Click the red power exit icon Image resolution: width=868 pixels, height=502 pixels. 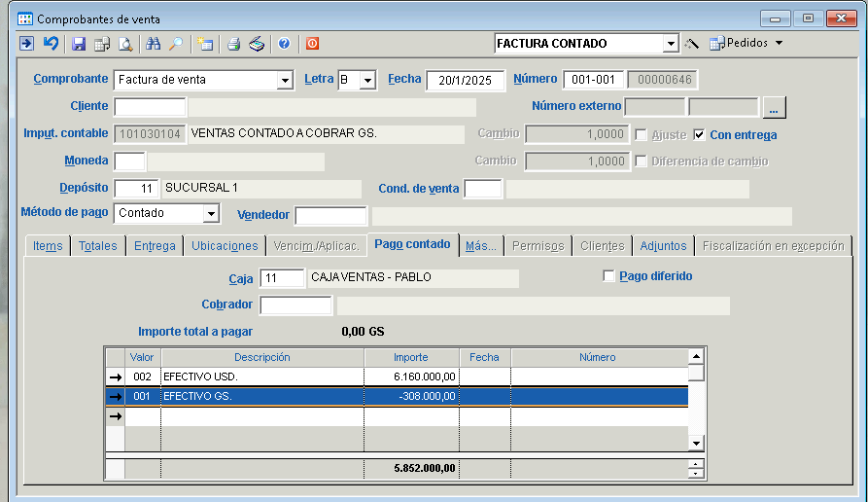pos(312,44)
